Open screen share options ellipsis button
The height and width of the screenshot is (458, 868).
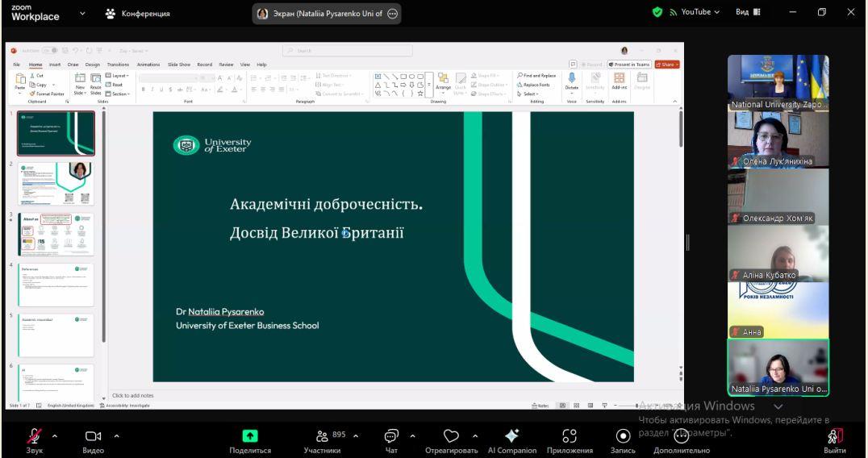(x=392, y=14)
